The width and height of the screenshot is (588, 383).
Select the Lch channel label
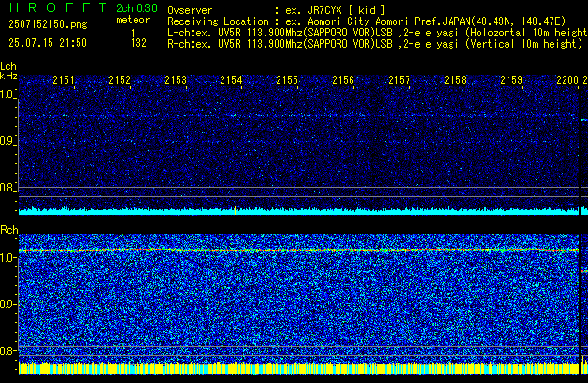pos(8,66)
